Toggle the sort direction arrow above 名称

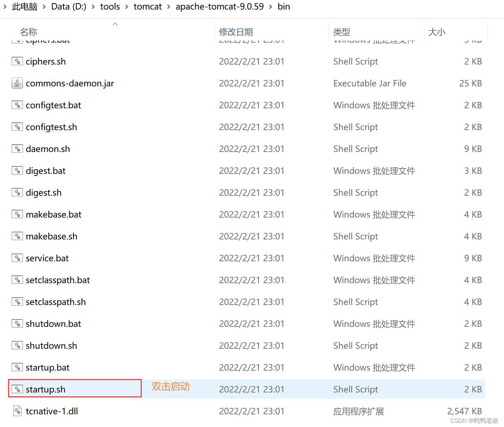pyautogui.click(x=115, y=24)
